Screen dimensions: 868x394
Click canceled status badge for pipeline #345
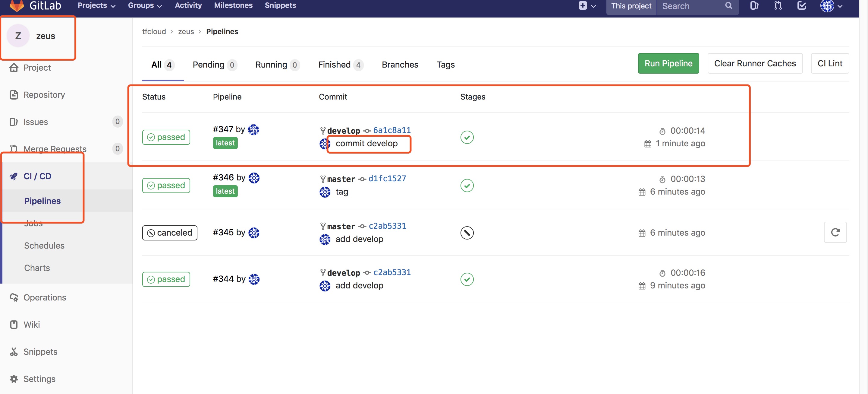[x=169, y=233]
